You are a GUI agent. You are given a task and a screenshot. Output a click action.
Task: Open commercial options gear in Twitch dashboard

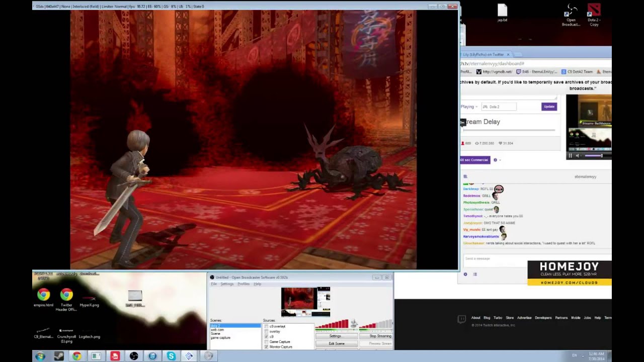tap(496, 160)
